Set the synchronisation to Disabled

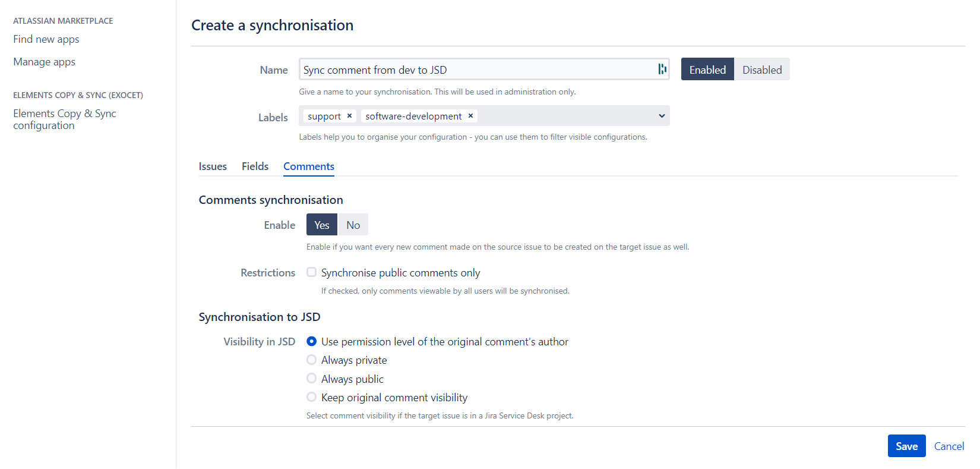pyautogui.click(x=762, y=69)
